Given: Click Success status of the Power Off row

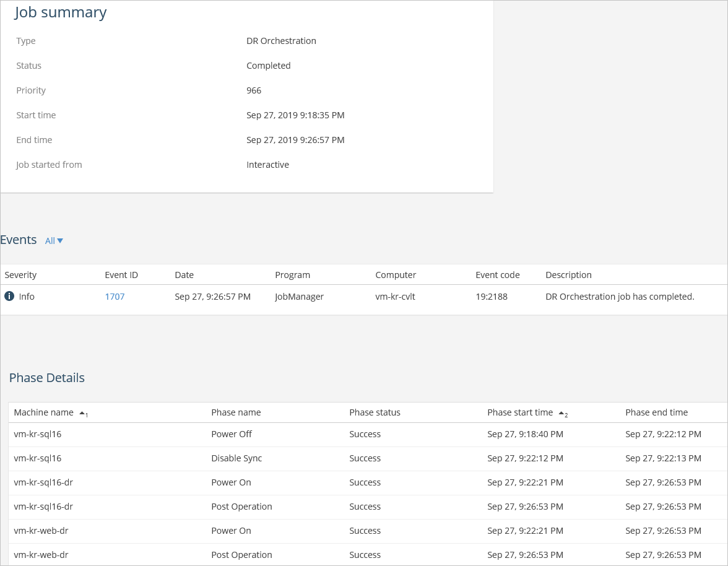Looking at the screenshot, I should pos(365,434).
